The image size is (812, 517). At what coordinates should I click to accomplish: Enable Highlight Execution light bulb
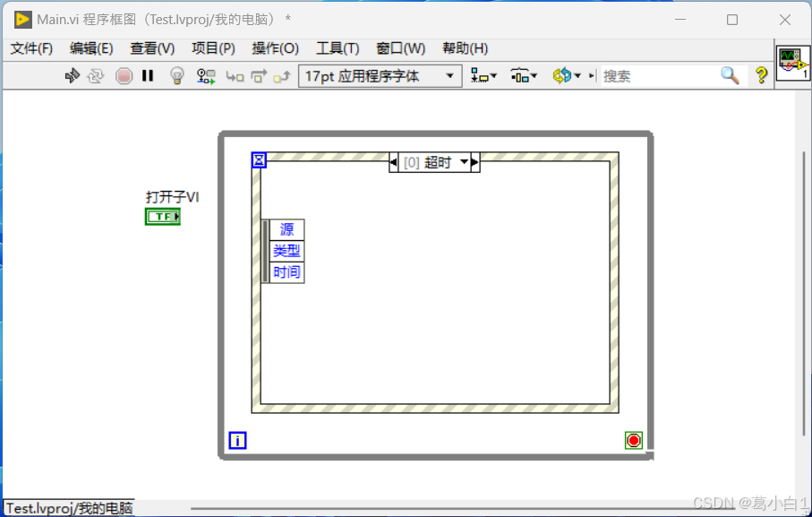tap(175, 76)
